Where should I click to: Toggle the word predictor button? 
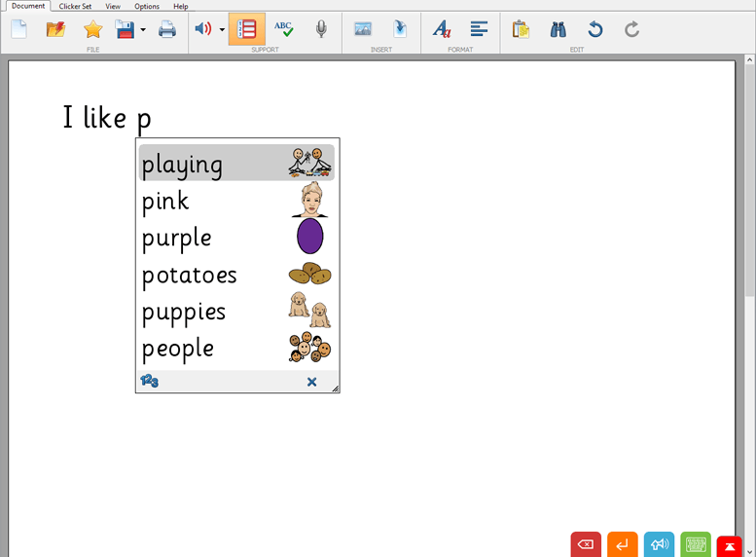click(247, 29)
